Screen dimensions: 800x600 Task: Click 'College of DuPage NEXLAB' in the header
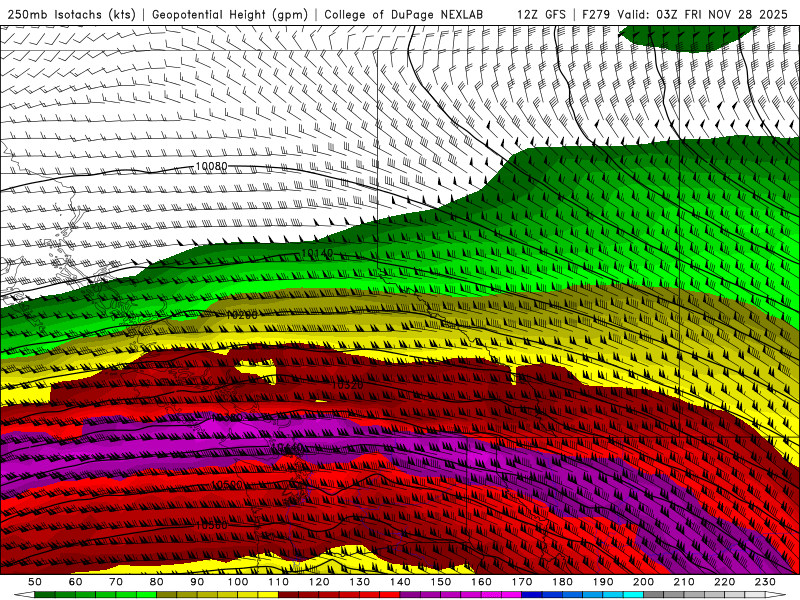[x=404, y=15]
